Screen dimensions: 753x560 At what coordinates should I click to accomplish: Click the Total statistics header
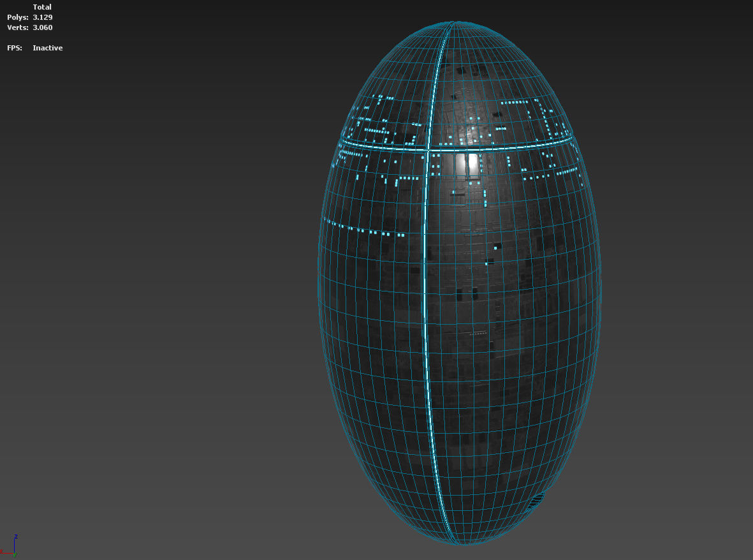click(42, 7)
